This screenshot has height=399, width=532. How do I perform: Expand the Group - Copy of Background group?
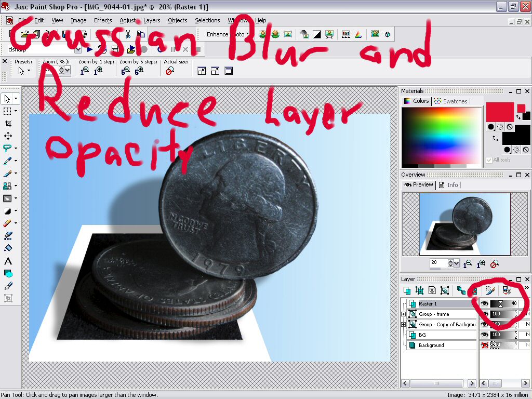pyautogui.click(x=404, y=325)
